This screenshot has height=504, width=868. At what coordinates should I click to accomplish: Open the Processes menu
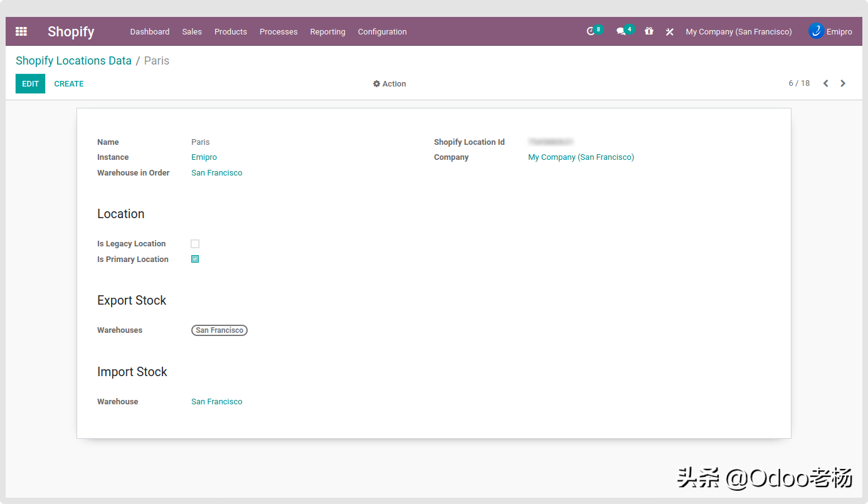click(x=278, y=31)
